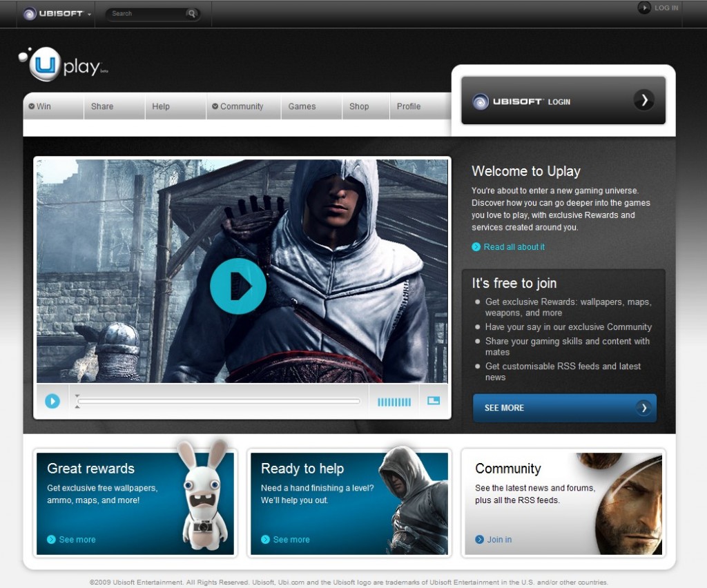Click the chevron arrow on the SEE MORE button
The height and width of the screenshot is (588, 707).
click(643, 408)
